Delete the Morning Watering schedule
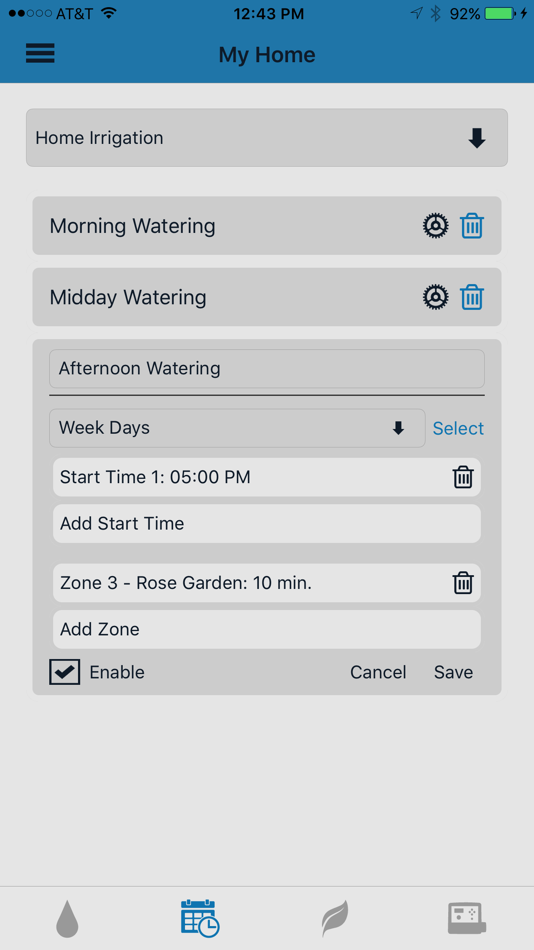 (472, 226)
